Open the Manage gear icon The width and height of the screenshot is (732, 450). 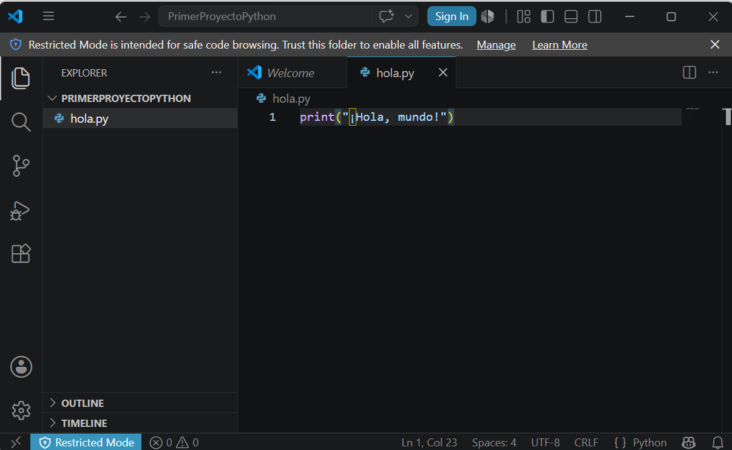(21, 410)
